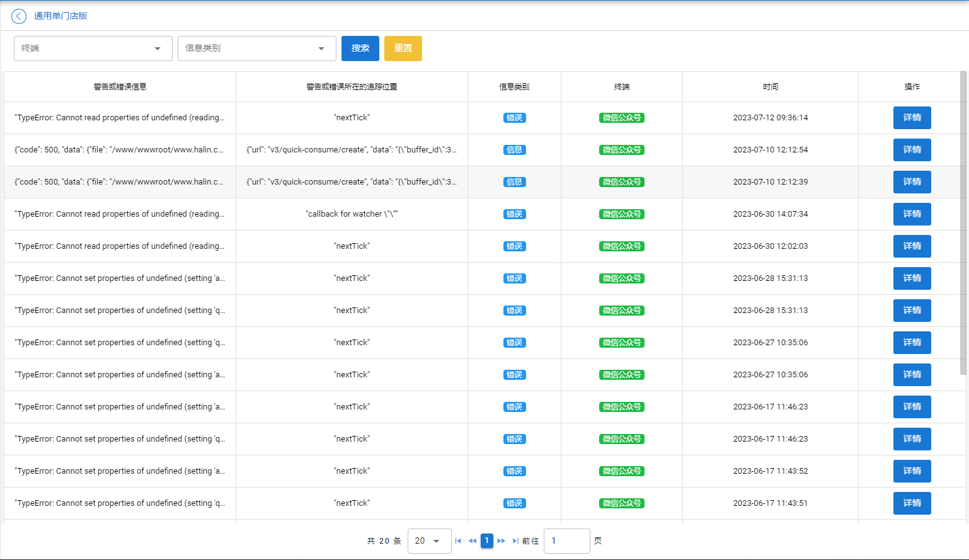Click the 通用单门店版 title link
The width and height of the screenshot is (969, 560).
60,16
